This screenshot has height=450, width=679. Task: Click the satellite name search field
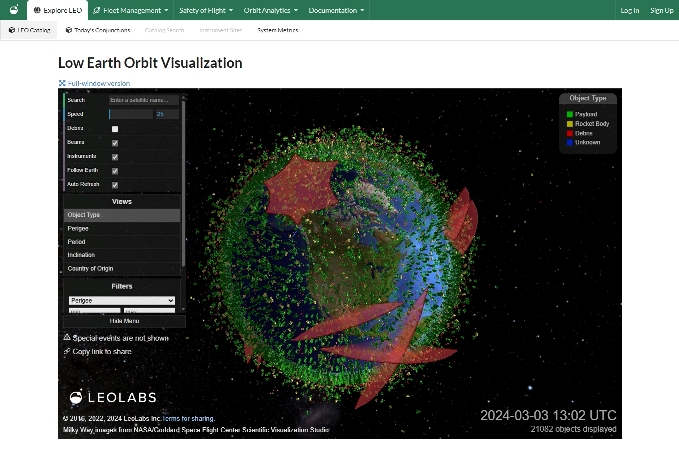tap(144, 100)
